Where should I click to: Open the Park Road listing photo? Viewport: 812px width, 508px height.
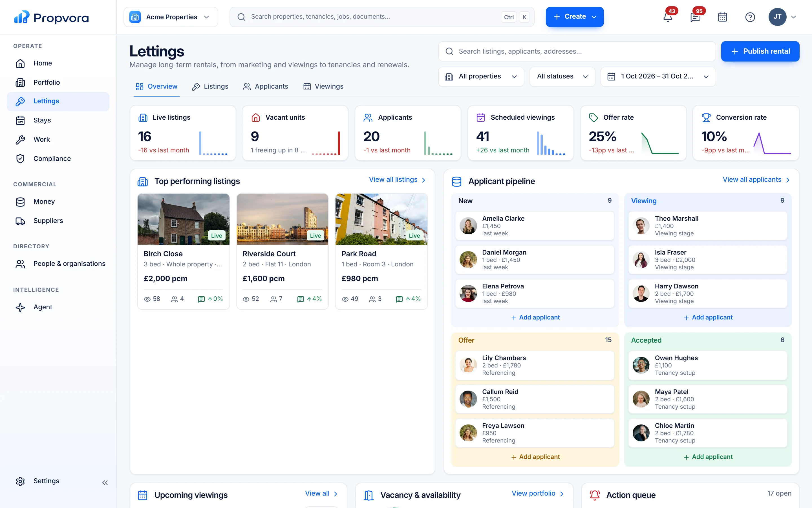click(381, 219)
